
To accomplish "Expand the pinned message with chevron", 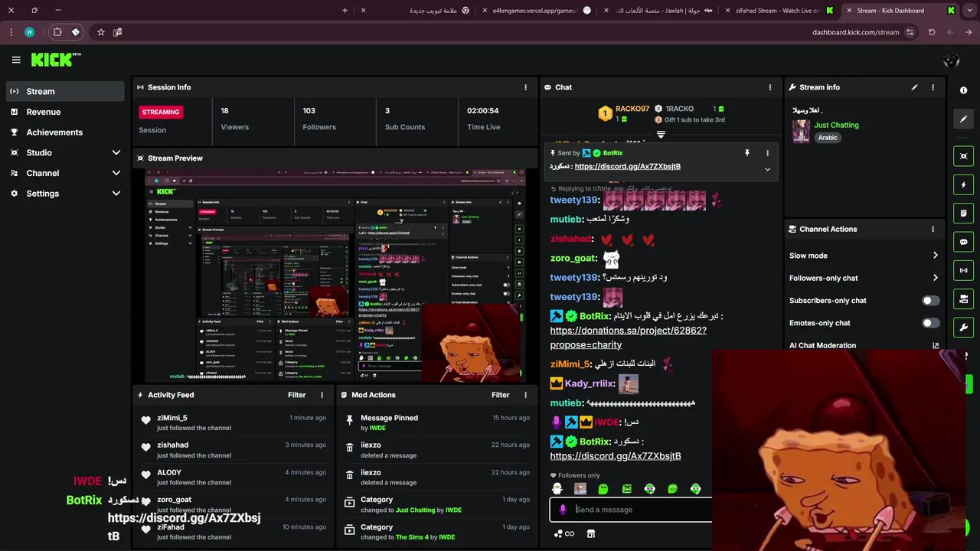I will 767,169.
